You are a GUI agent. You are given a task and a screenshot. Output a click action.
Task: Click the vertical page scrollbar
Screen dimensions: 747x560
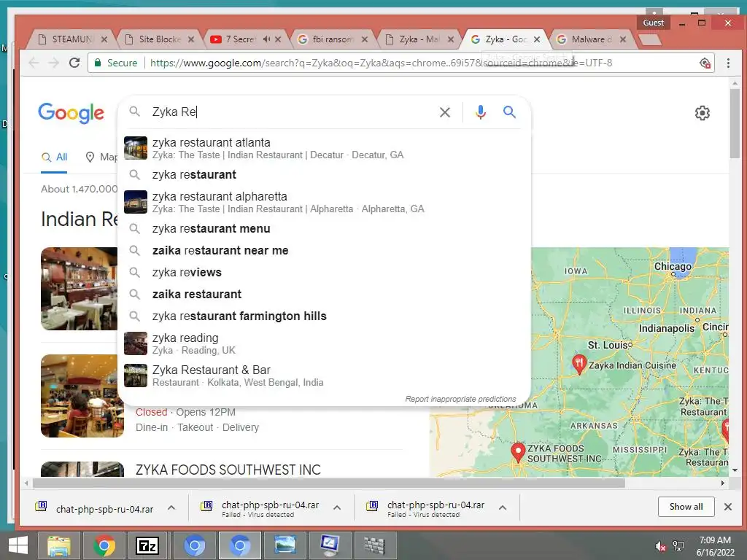coord(735,124)
